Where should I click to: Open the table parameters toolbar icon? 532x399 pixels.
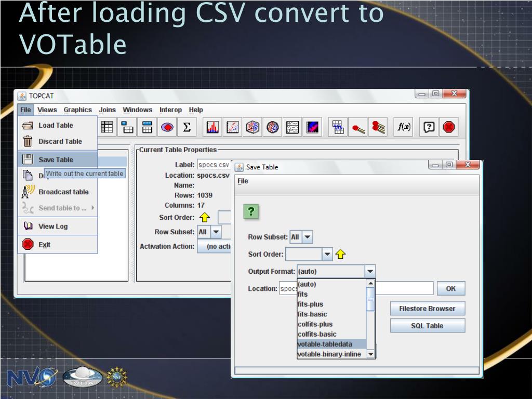(127, 127)
